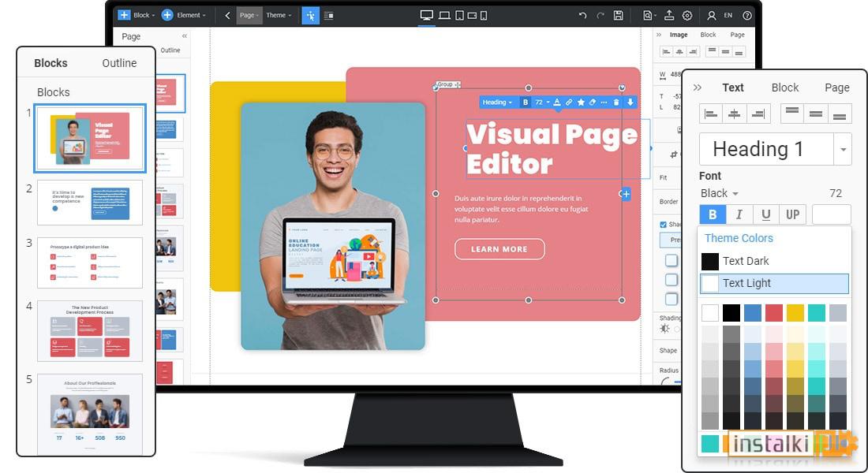Select block 3 thumbnail in Blocks list
Image resolution: width=868 pixels, height=473 pixels.
(x=90, y=263)
